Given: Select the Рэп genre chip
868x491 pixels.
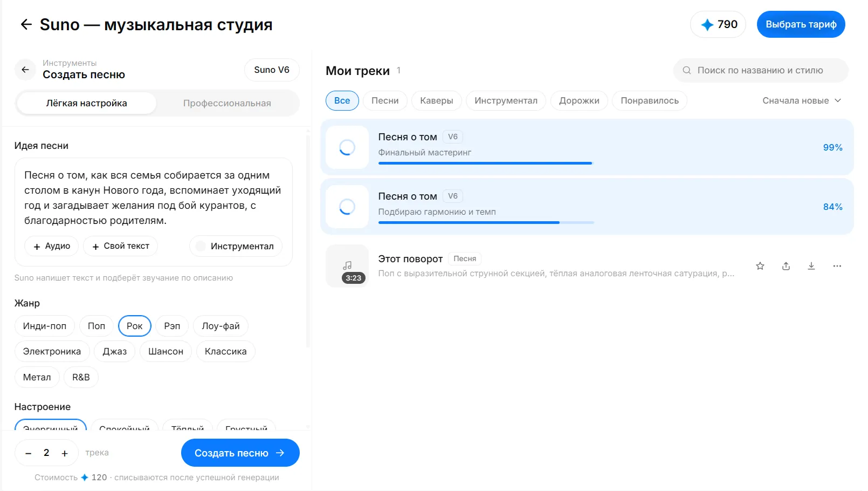Looking at the screenshot, I should pyautogui.click(x=172, y=326).
